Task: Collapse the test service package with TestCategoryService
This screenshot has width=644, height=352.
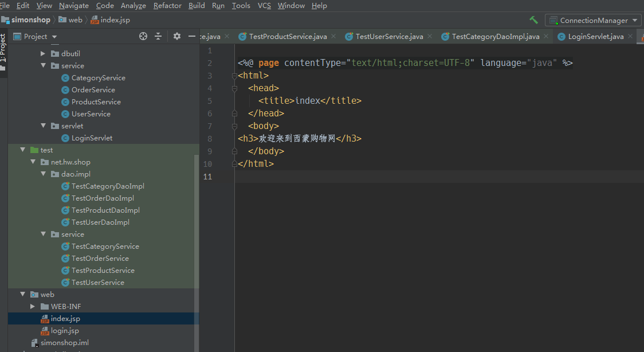Action: coord(43,234)
